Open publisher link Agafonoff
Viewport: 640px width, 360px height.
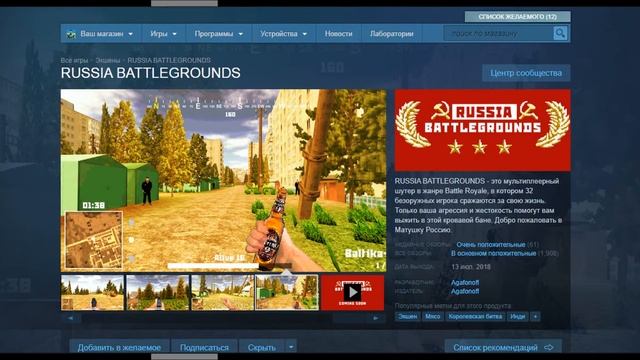(465, 291)
